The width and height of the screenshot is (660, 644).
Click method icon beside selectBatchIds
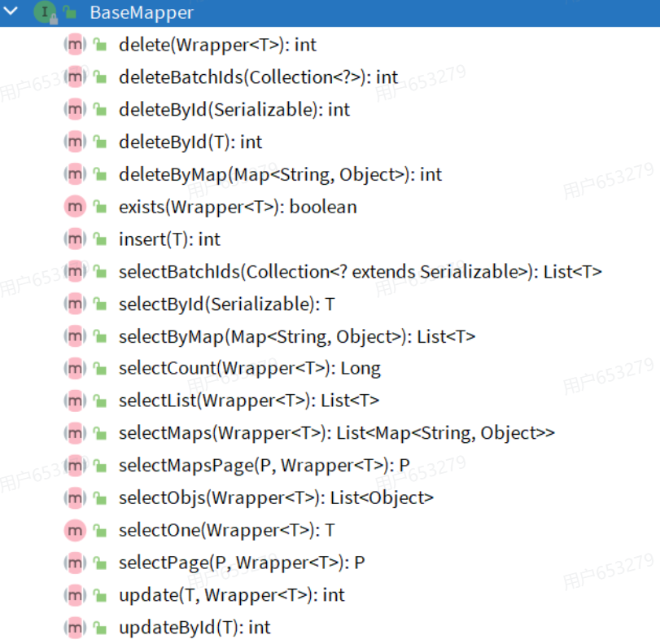75,271
